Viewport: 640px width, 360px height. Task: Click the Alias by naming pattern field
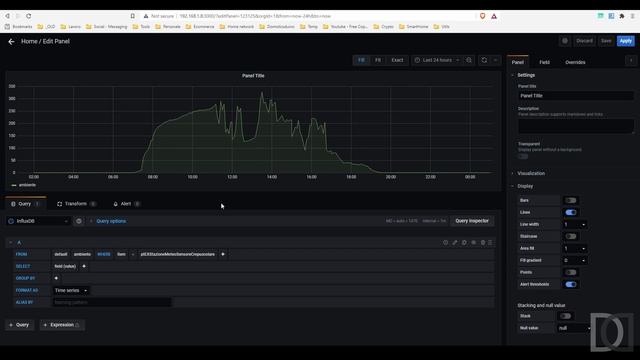(112, 302)
